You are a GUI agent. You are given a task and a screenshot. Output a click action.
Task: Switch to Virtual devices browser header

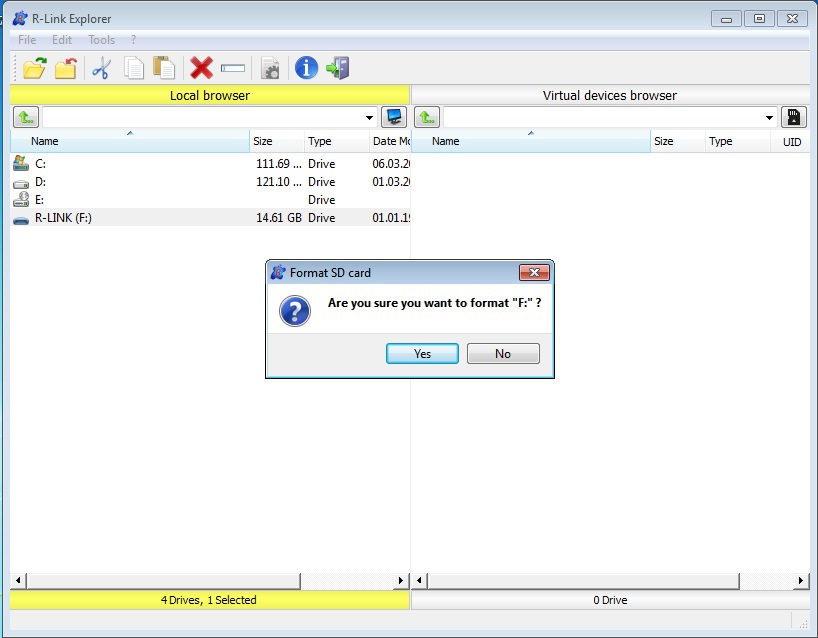tap(610, 95)
